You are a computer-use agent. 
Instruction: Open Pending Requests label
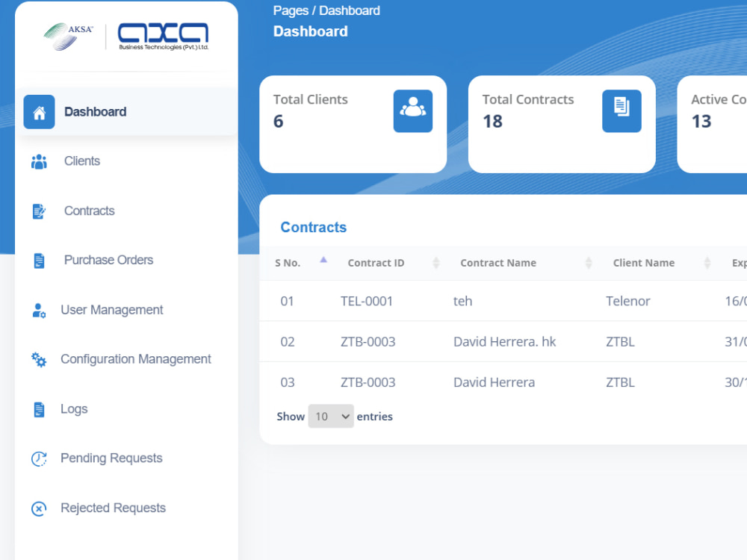[x=111, y=458]
